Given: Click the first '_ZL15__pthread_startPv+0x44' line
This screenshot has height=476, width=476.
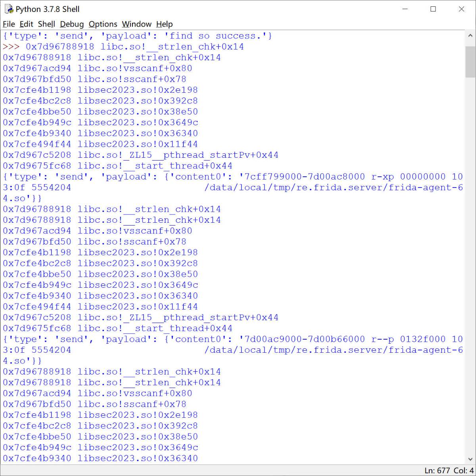Looking at the screenshot, I should pos(140,155).
